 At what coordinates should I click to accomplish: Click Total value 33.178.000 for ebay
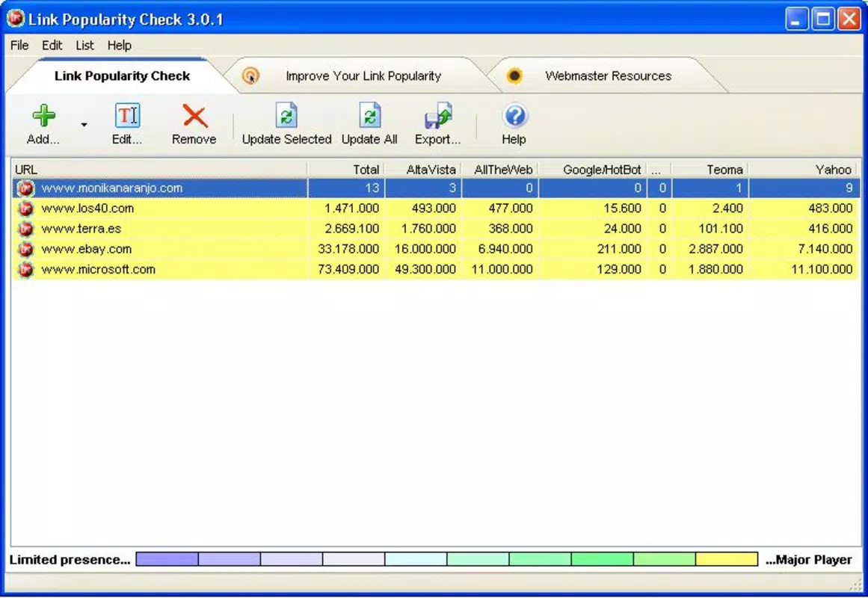point(348,249)
